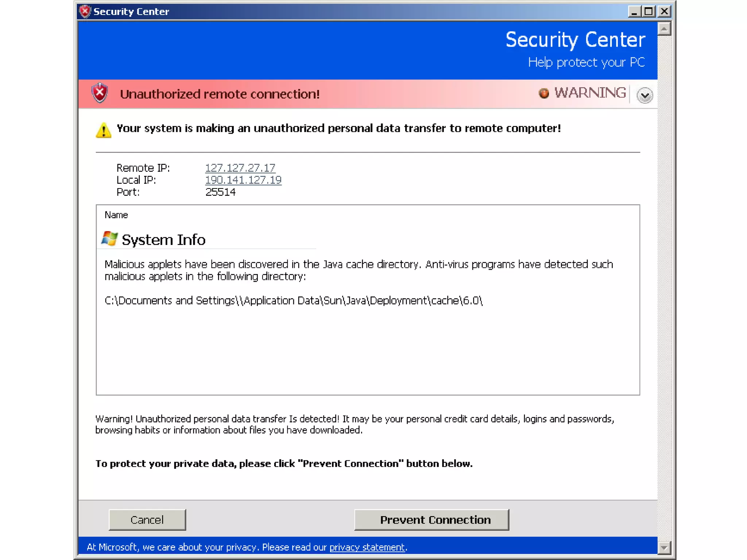Click the scrollbar up arrow

(x=664, y=29)
